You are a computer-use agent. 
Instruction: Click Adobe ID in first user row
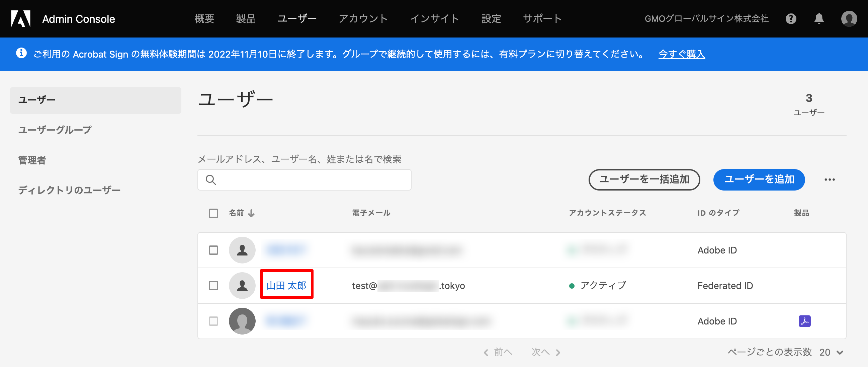coord(717,250)
